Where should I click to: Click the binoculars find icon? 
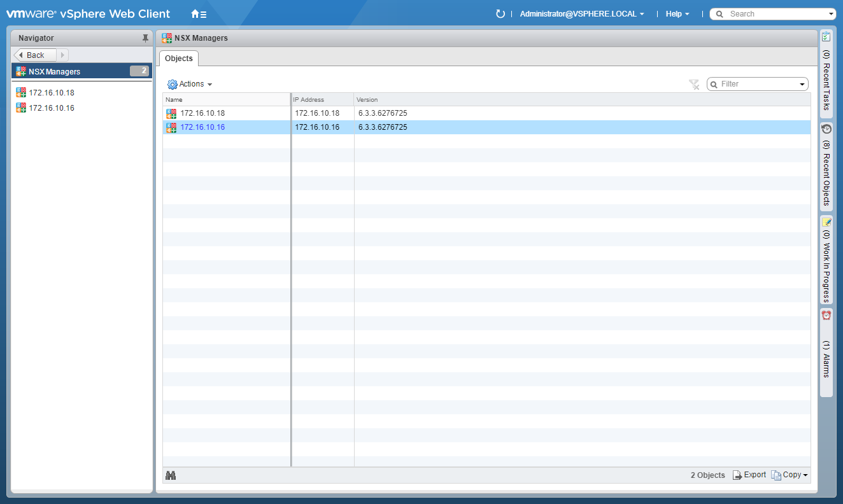tap(171, 475)
